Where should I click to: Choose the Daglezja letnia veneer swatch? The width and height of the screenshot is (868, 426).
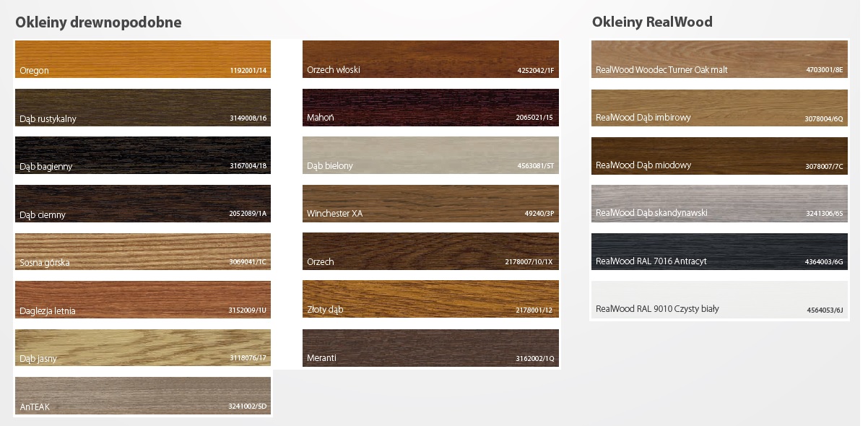click(143, 300)
